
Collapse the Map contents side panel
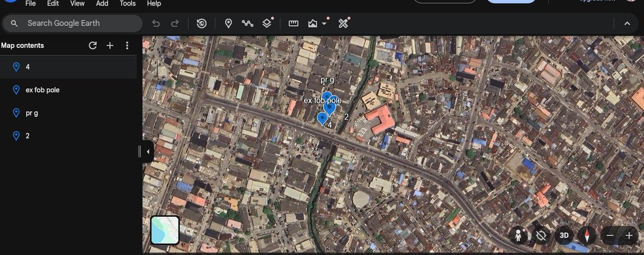[148, 152]
